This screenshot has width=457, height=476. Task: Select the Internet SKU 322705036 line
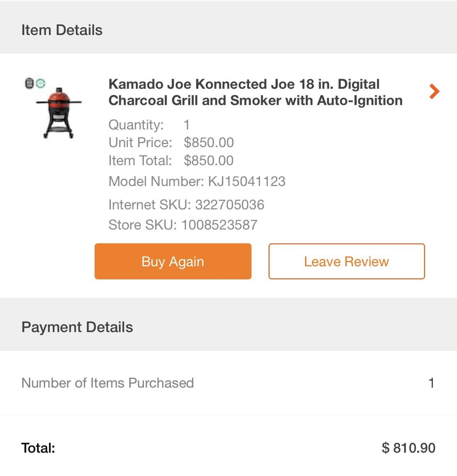(186, 205)
